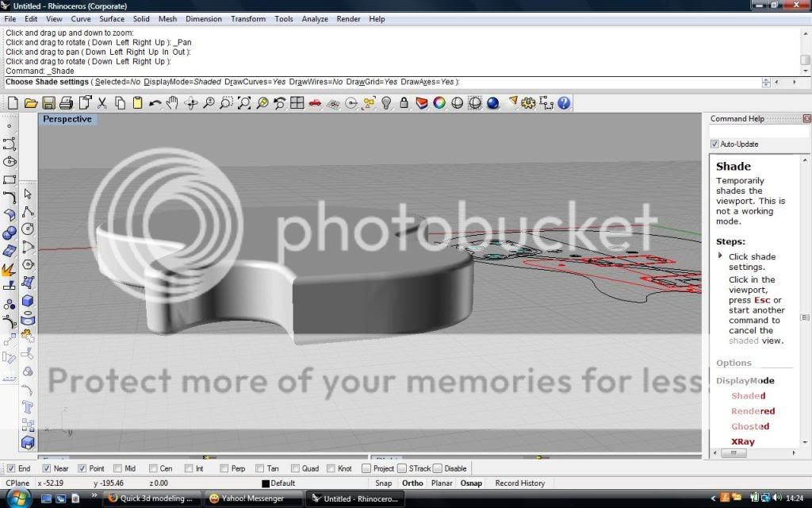Viewport: 812px width, 508px height.
Task: Open the Surface menu
Action: tap(112, 19)
